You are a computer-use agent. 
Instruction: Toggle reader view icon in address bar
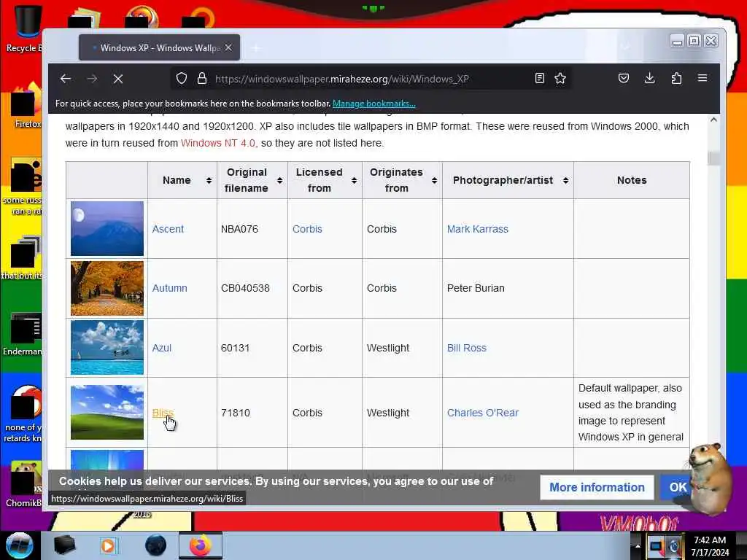[x=539, y=78]
